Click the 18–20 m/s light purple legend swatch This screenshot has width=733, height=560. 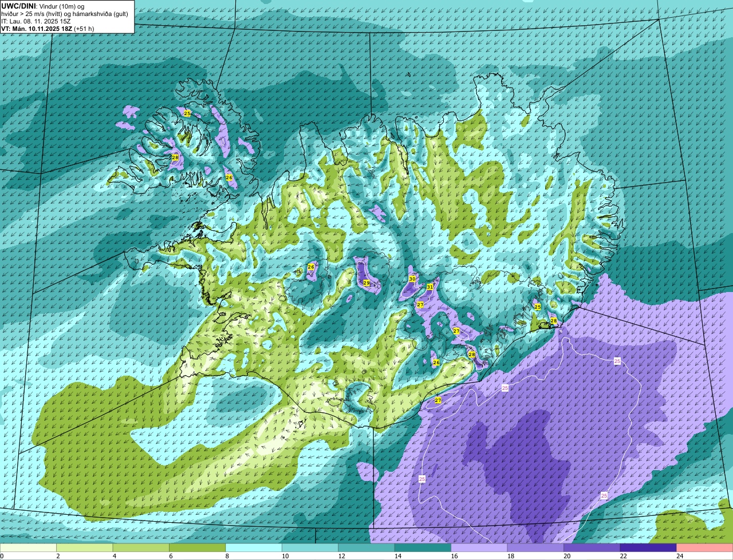535,548
